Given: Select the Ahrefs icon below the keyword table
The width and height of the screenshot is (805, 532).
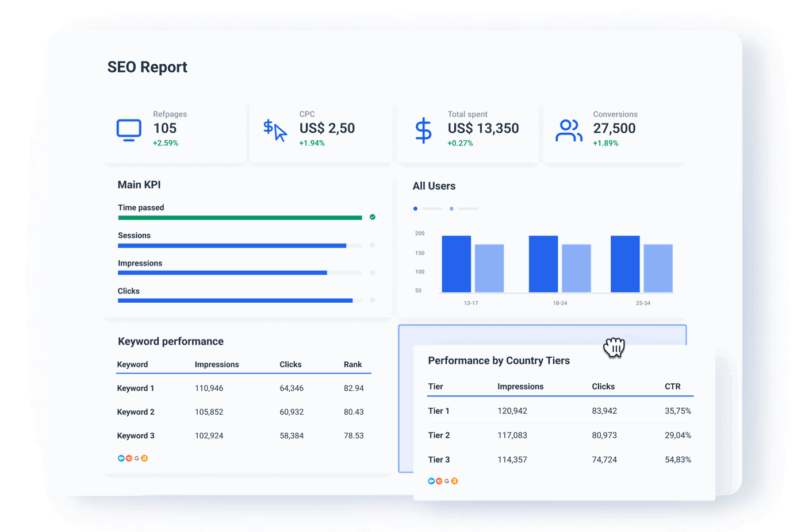Looking at the screenshot, I should coord(144,458).
